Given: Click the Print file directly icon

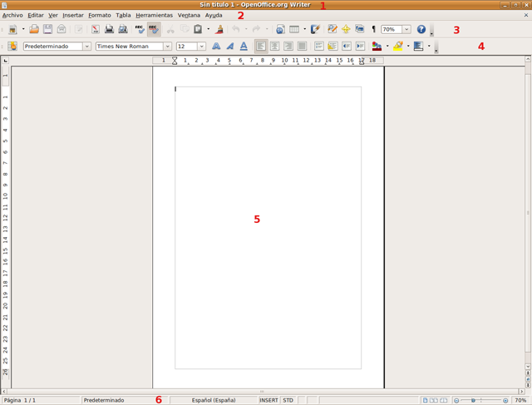Looking at the screenshot, I should pos(109,30).
